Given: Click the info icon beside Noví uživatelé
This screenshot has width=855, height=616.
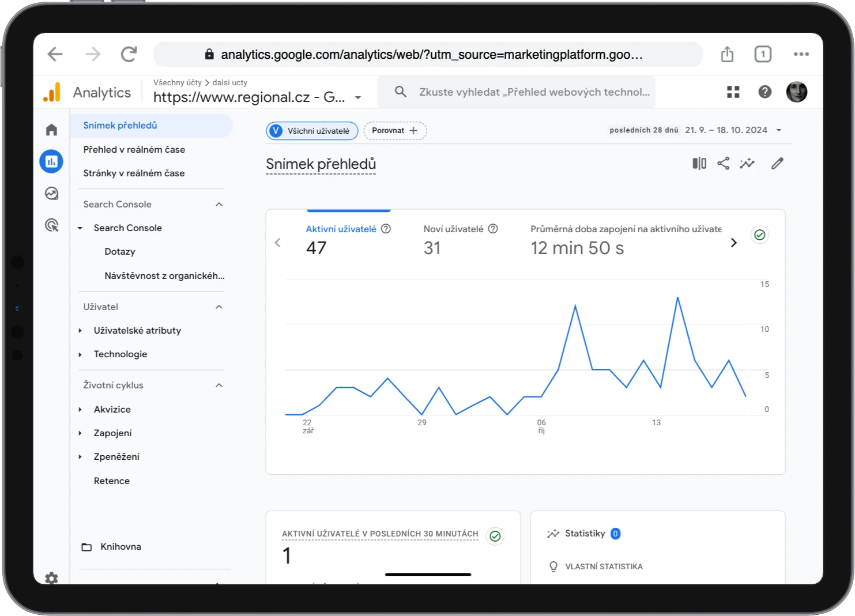Looking at the screenshot, I should (x=493, y=229).
